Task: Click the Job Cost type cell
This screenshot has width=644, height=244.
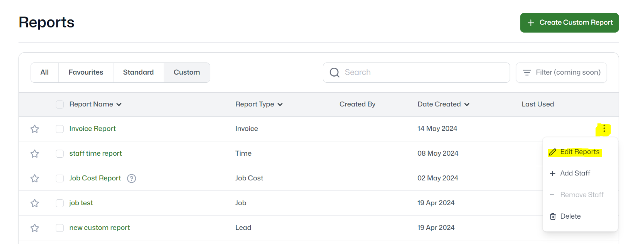Action: point(249,178)
